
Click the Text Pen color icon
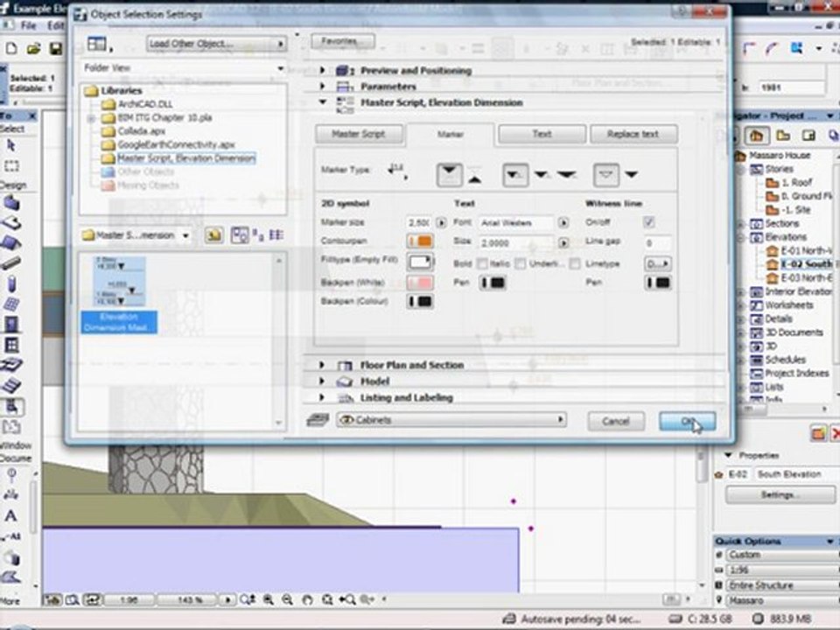click(493, 283)
